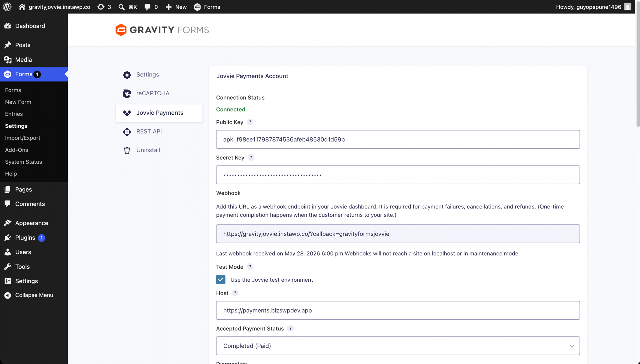640x364 pixels.
Task: Open user avatar in admin bar
Action: click(x=628, y=7)
